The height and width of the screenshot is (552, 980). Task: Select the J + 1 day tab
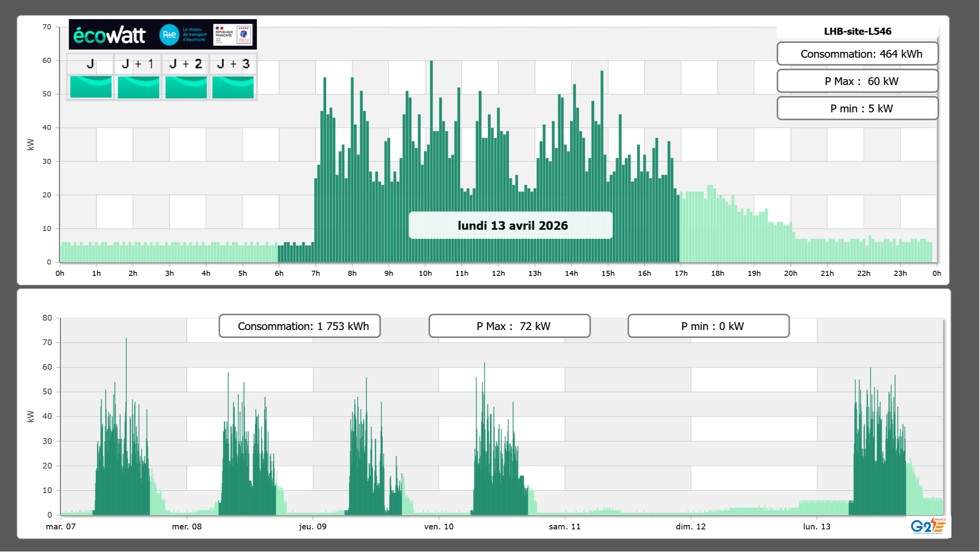(138, 64)
